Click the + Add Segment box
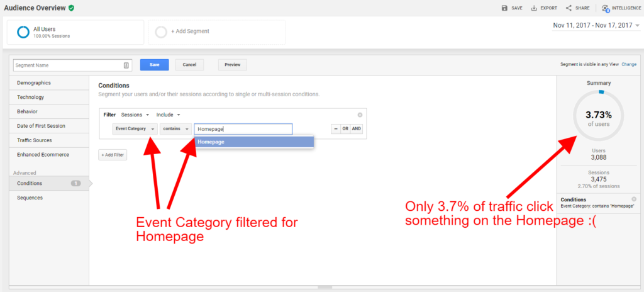 [x=216, y=32]
